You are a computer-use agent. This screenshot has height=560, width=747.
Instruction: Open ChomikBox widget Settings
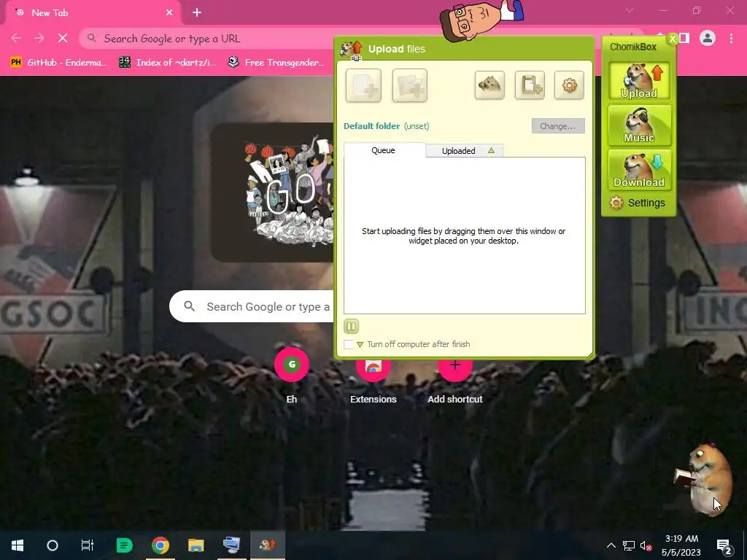638,203
